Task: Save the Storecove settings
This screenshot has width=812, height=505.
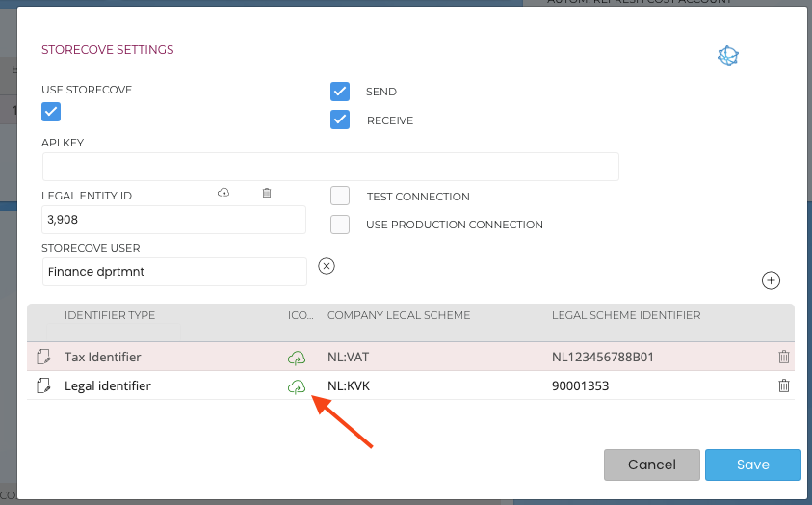Action: pyautogui.click(x=752, y=465)
